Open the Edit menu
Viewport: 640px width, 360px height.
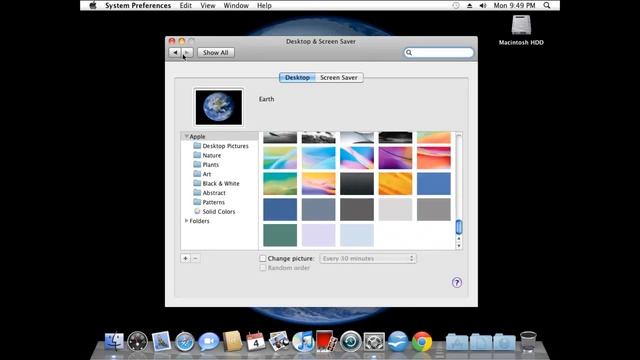coord(186,6)
